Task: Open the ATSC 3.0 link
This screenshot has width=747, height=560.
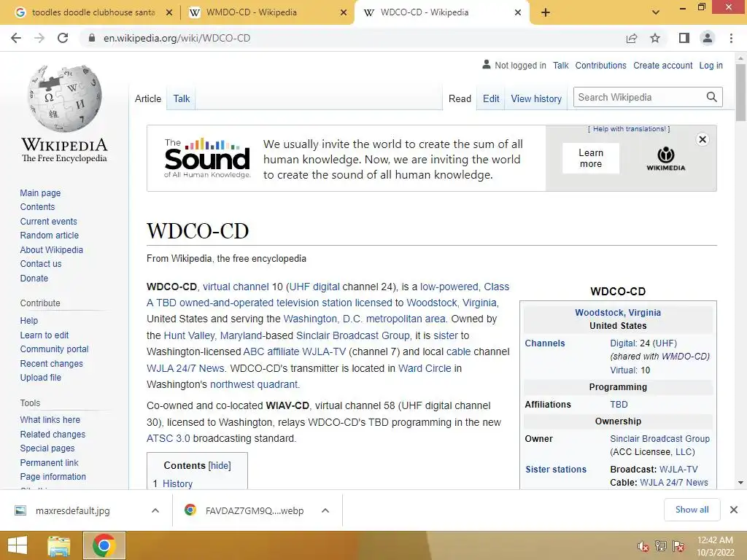Action: 169,438
